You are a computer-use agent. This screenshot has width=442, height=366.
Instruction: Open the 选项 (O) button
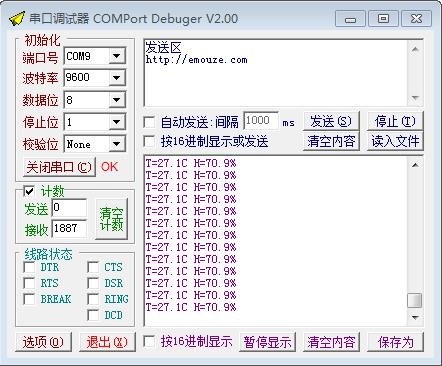click(43, 342)
